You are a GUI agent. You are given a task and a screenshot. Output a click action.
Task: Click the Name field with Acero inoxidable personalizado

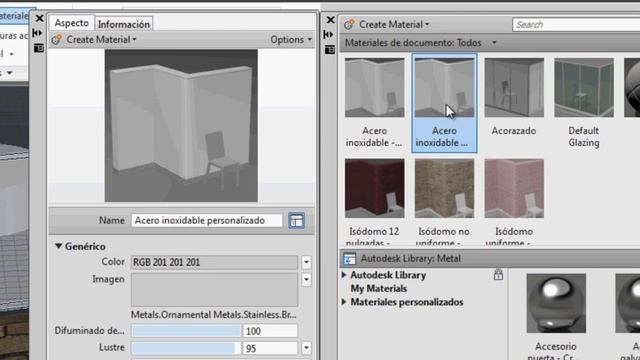pos(207,220)
